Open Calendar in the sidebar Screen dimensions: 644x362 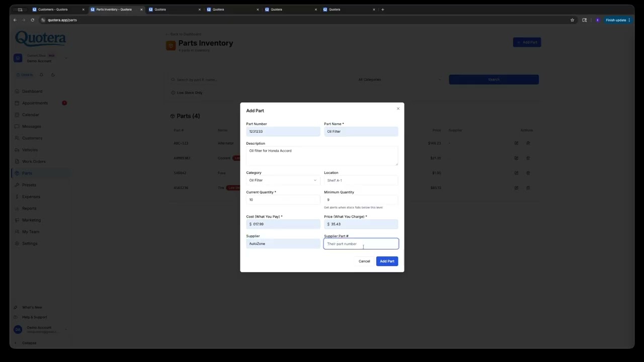(x=30, y=115)
